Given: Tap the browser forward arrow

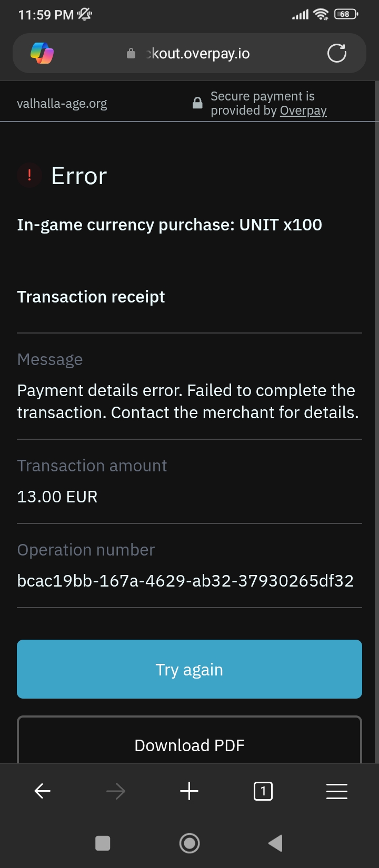Looking at the screenshot, I should pos(116,791).
